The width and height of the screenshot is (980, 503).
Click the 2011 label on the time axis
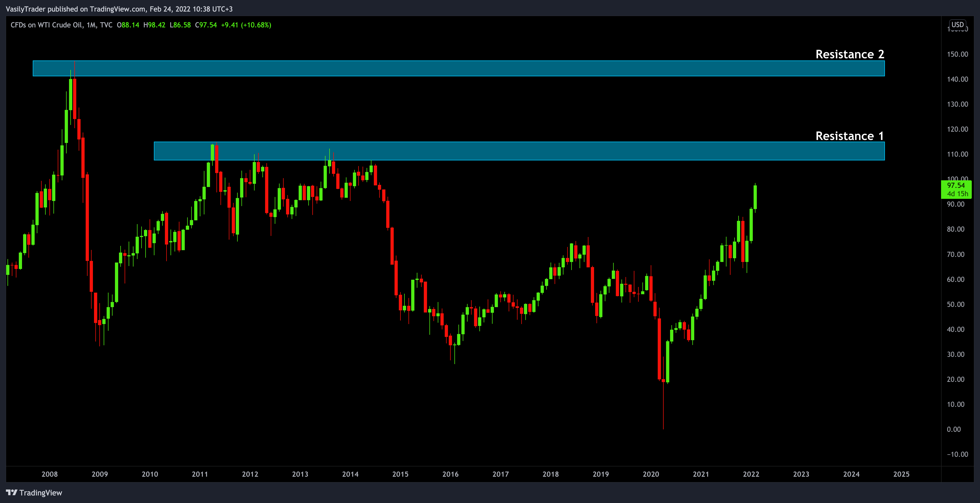[x=200, y=474]
